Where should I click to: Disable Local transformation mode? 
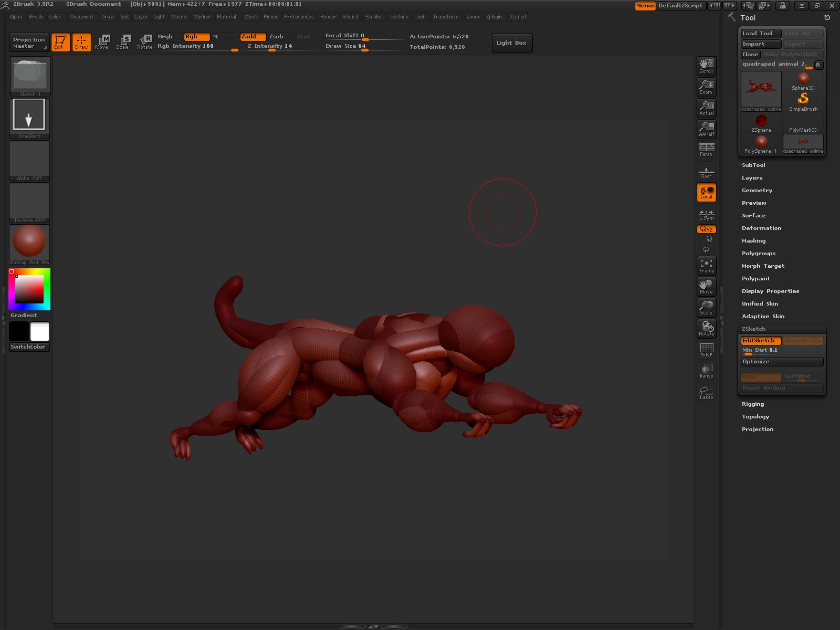coord(706,192)
